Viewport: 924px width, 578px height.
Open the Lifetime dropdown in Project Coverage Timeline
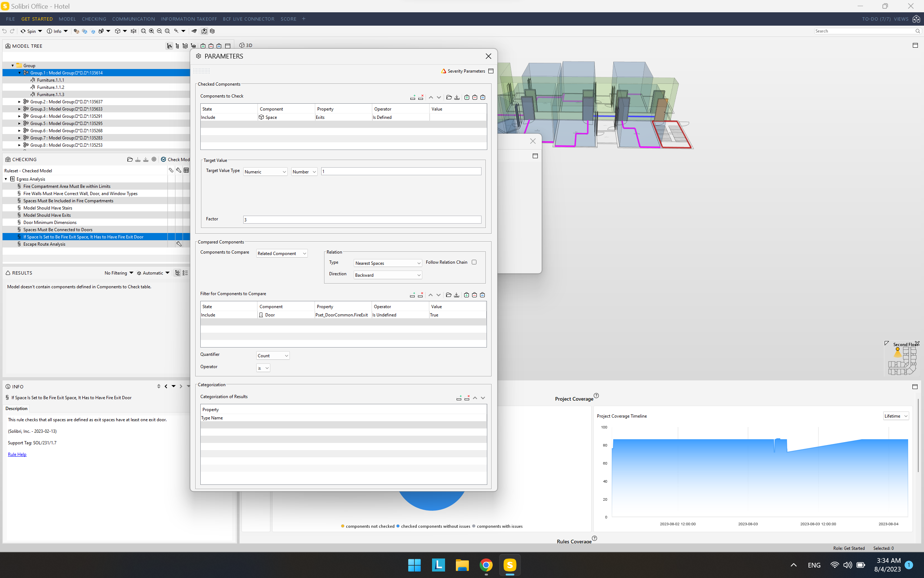896,416
